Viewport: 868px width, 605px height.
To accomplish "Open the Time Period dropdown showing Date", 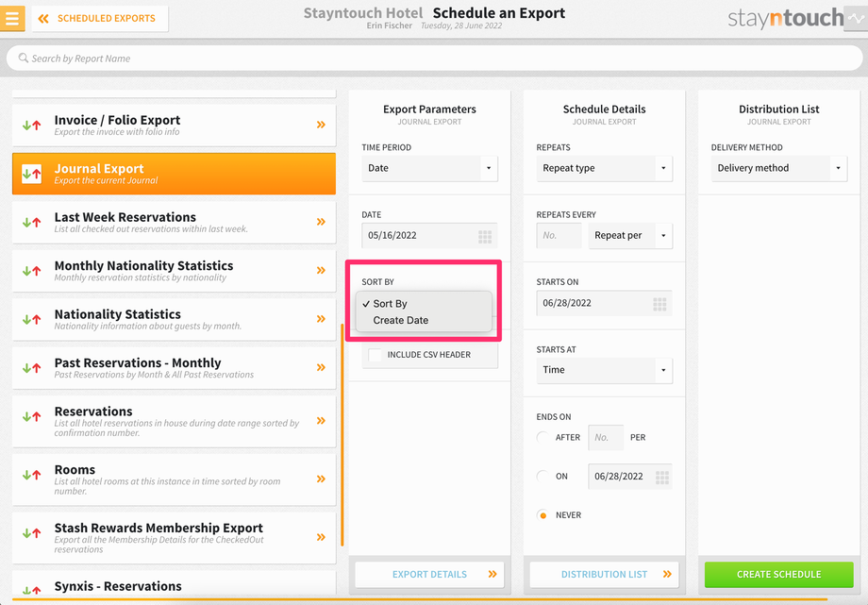I will pyautogui.click(x=429, y=168).
